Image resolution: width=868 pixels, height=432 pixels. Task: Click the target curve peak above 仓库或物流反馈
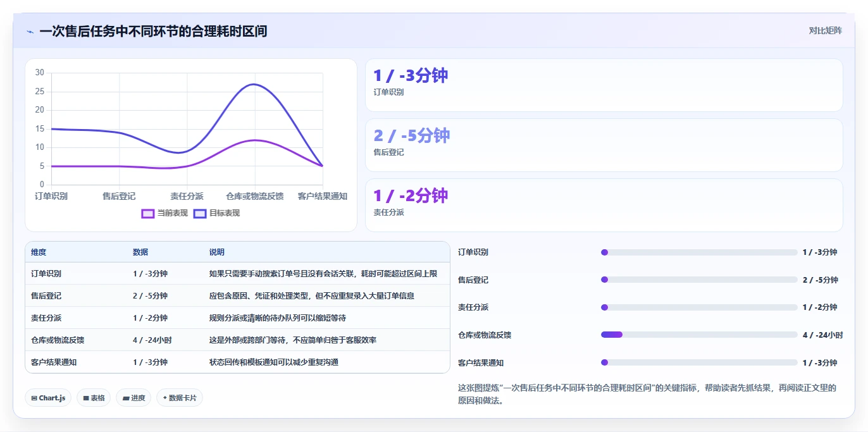click(x=254, y=84)
